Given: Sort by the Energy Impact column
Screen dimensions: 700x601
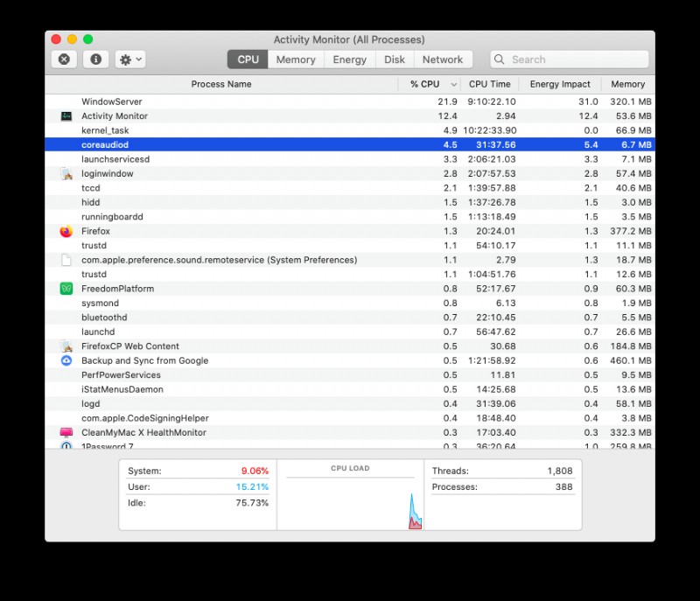Looking at the screenshot, I should click(560, 84).
